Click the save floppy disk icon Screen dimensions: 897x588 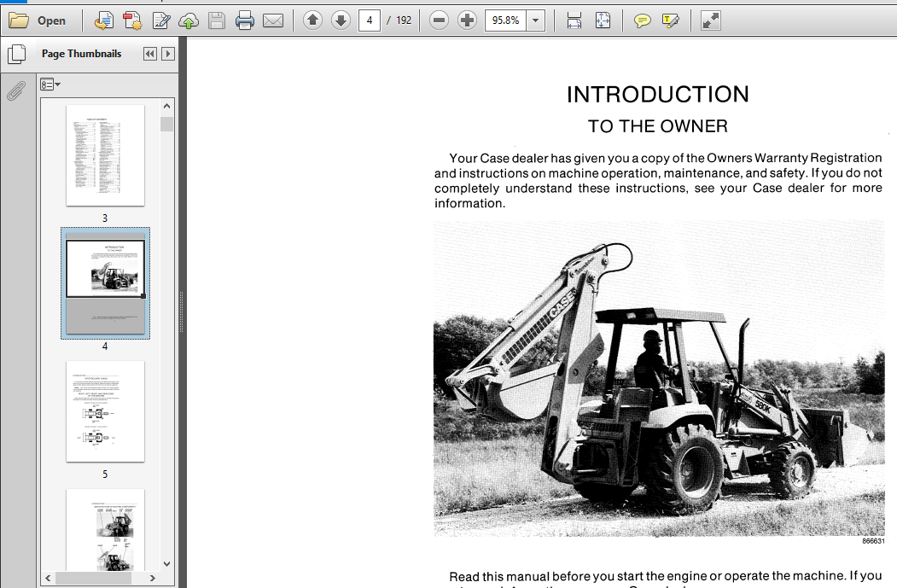click(216, 21)
